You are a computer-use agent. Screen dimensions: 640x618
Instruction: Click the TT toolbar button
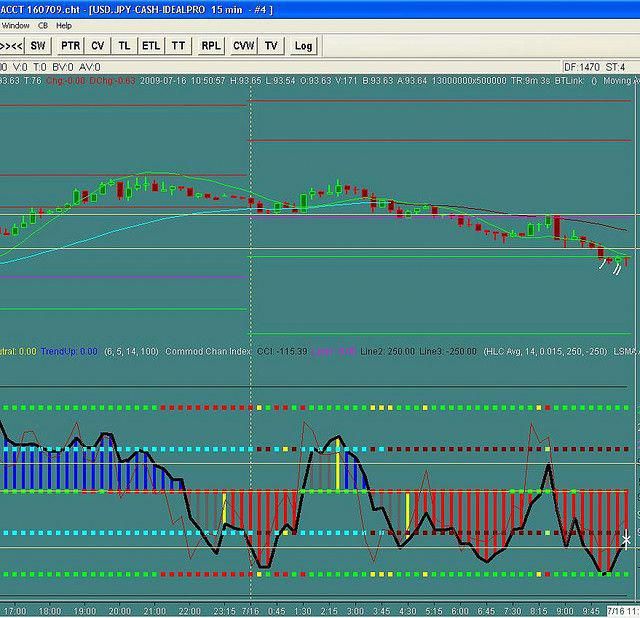[178, 45]
